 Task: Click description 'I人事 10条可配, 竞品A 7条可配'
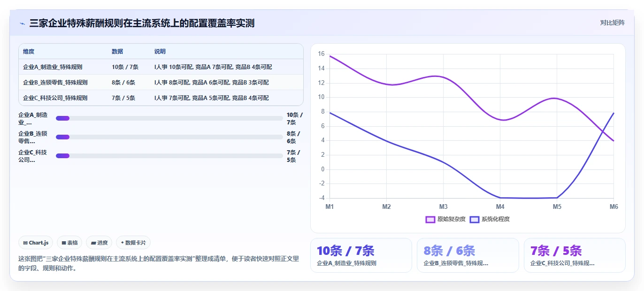pos(213,67)
